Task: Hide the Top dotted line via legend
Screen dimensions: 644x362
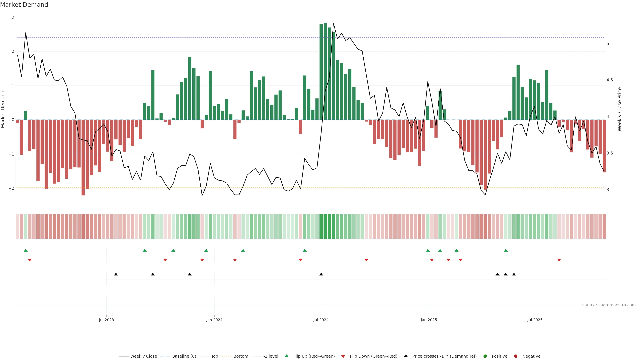Action: (x=214, y=356)
